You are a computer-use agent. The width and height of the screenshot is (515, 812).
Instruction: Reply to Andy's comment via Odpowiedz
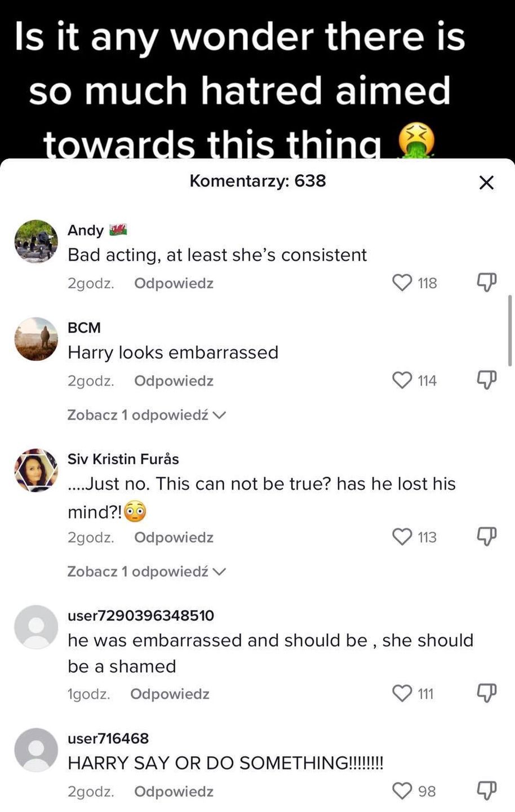pos(174,283)
